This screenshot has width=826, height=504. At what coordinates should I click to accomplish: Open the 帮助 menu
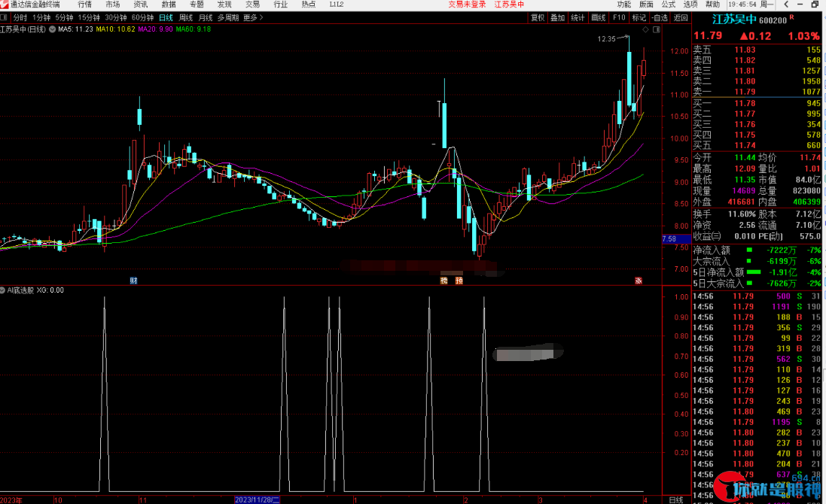(x=713, y=5)
